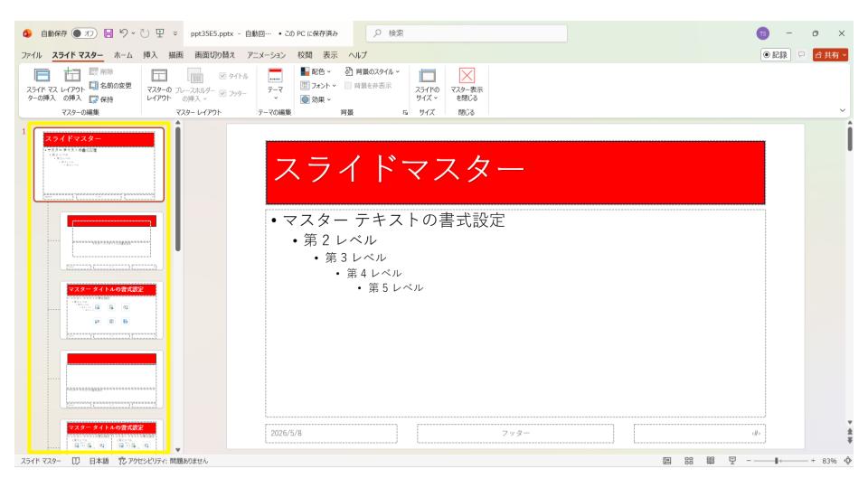Image resolution: width=868 pixels, height=488 pixels.
Task: Click マスター テキストの書式設定 text line
Action: click(x=394, y=221)
